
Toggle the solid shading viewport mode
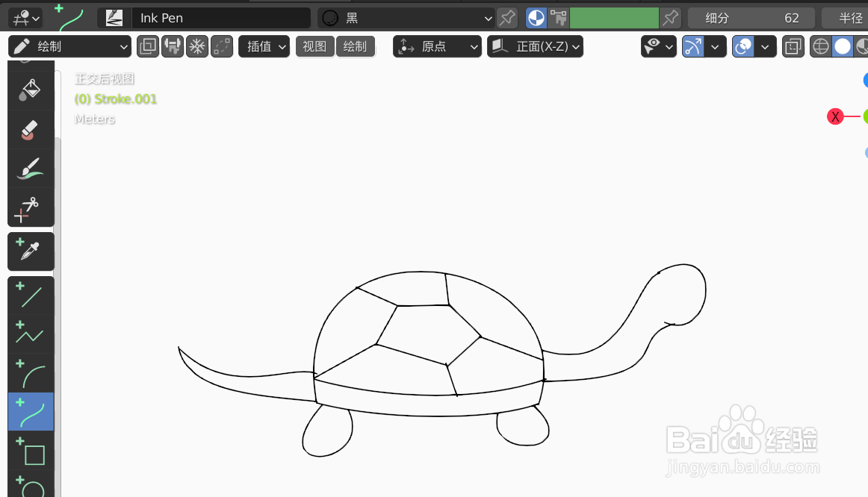[842, 46]
